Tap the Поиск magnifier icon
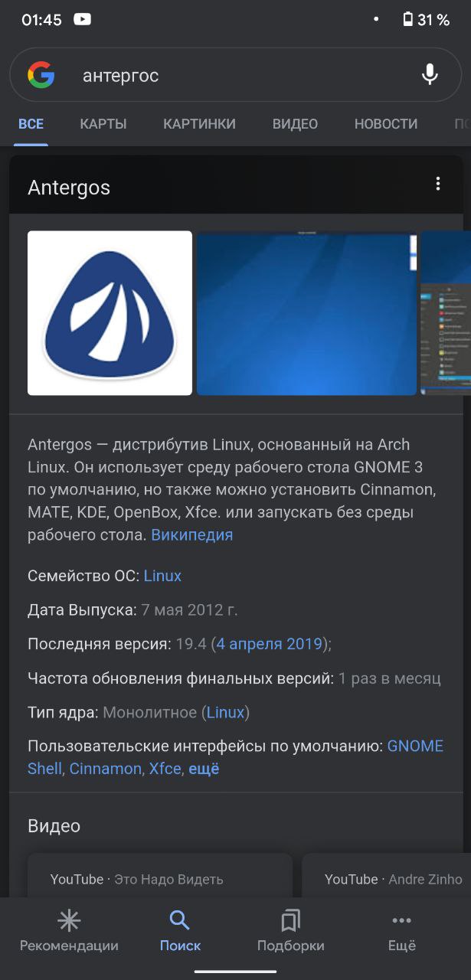 tap(180, 920)
